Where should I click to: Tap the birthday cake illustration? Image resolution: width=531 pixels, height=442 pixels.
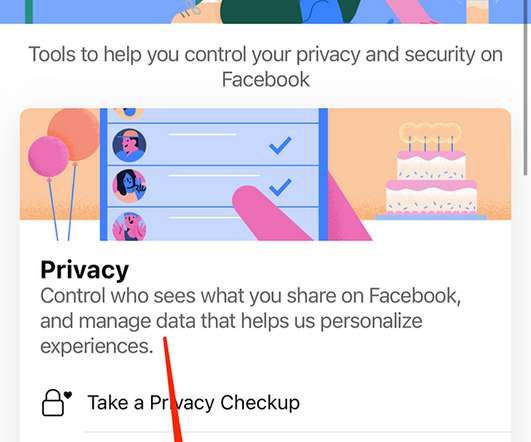coord(431,169)
